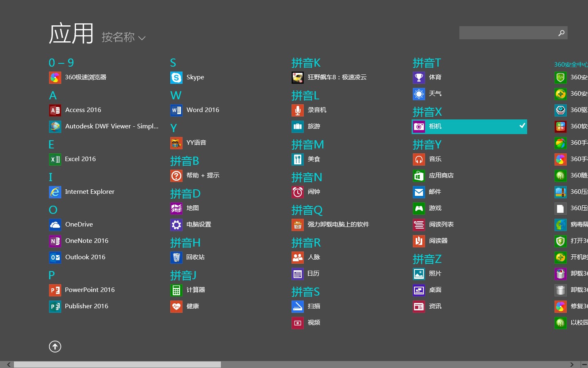Launch YY语音 app icon

[176, 143]
